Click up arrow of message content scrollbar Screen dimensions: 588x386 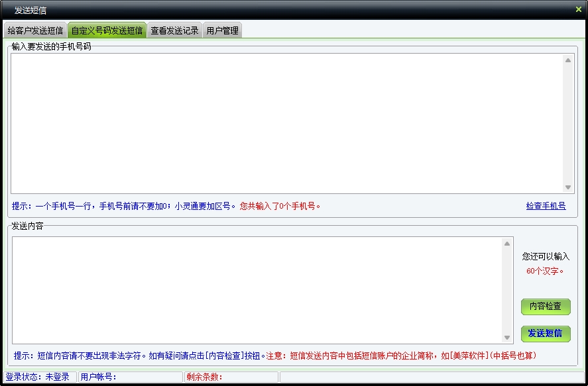tap(508, 244)
